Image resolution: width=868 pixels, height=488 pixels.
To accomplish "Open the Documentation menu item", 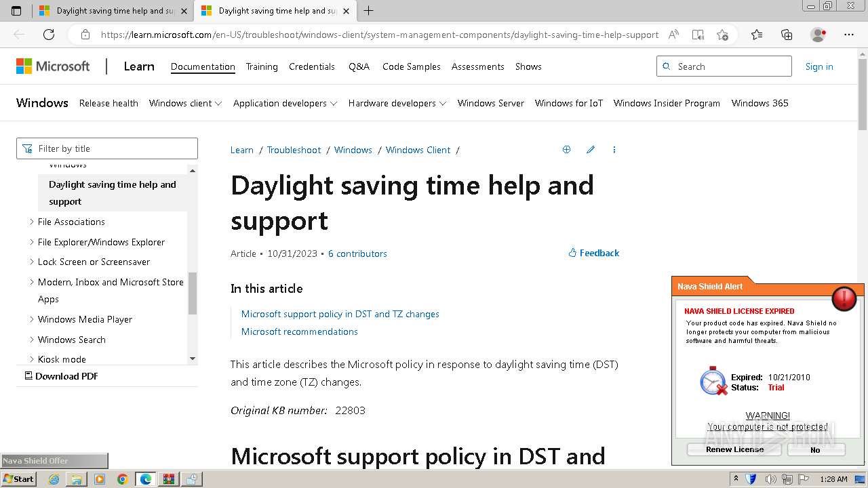I will [203, 66].
